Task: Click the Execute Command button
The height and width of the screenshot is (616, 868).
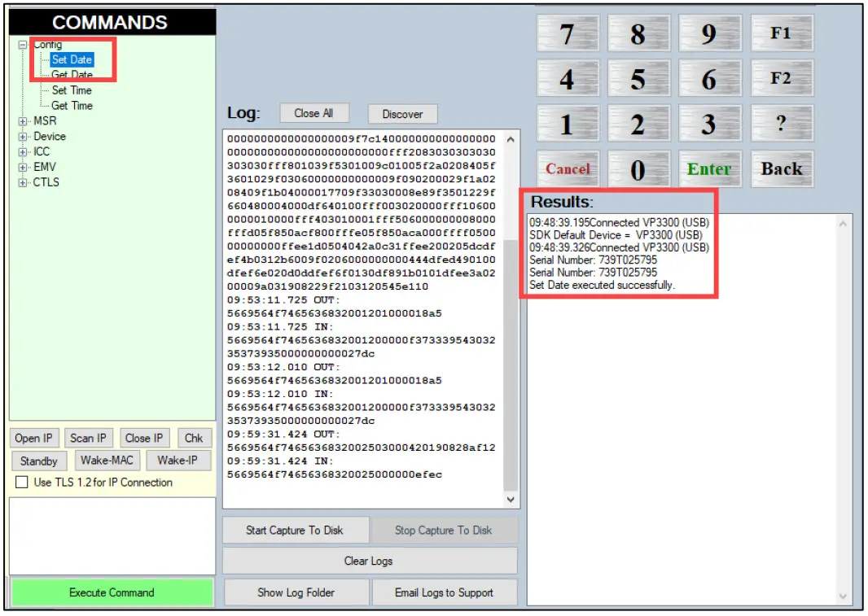Action: click(x=111, y=592)
